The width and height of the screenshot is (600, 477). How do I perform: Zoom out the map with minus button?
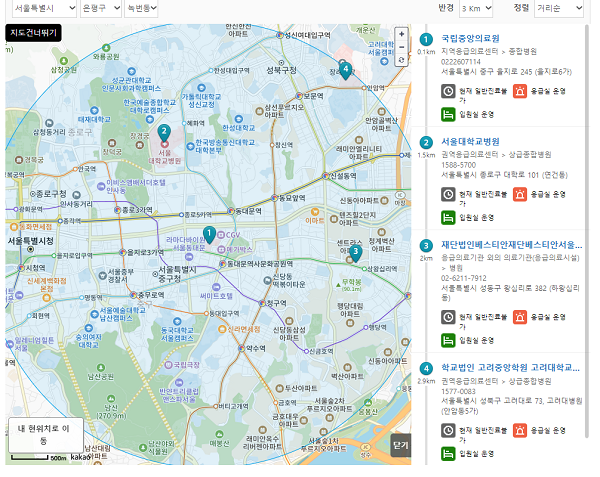pyautogui.click(x=401, y=47)
